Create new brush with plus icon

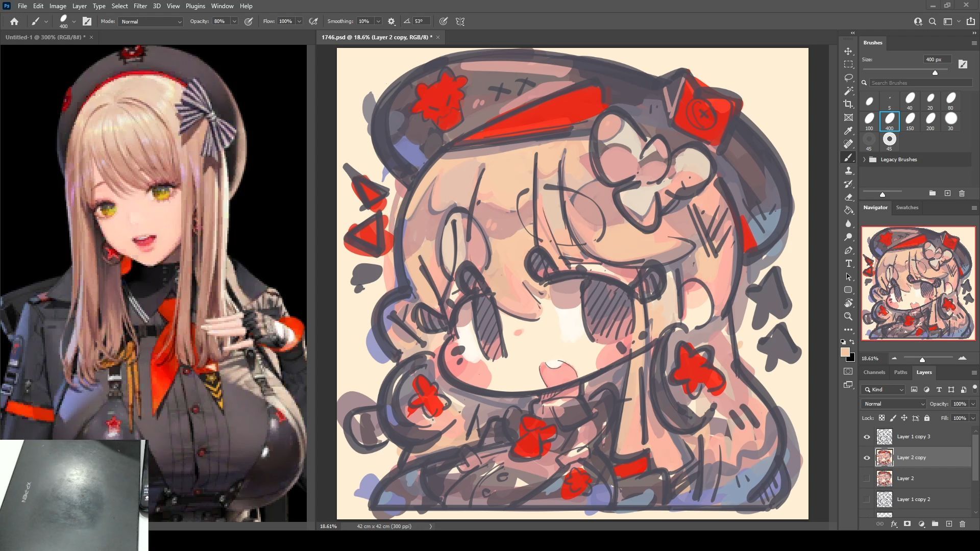pyautogui.click(x=947, y=193)
